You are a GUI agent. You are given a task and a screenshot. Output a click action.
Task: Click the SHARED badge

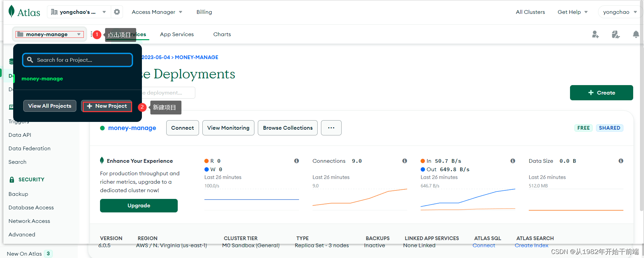[610, 128]
